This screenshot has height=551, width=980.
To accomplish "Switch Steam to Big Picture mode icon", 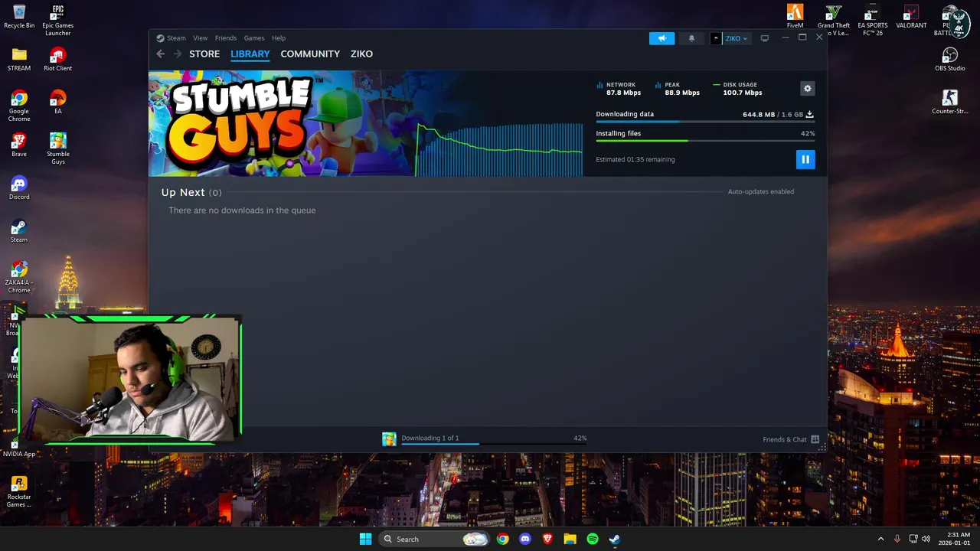I will coord(764,38).
